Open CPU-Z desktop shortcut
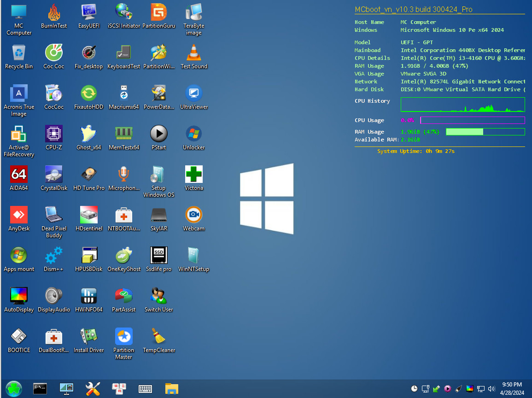The image size is (532, 398). [x=53, y=137]
